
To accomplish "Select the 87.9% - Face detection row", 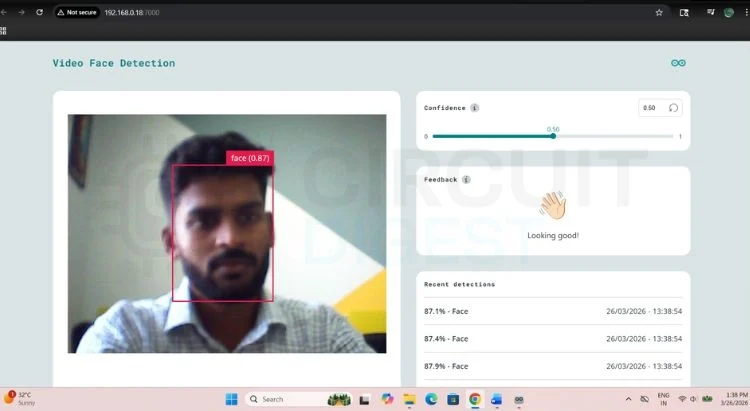I will coord(553,366).
